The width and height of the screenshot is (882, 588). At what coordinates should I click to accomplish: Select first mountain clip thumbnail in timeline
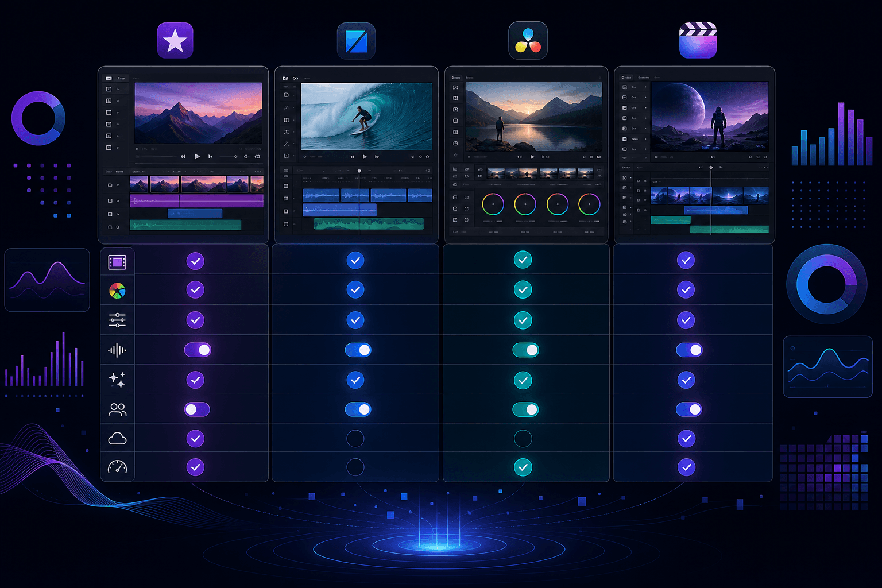[139, 184]
